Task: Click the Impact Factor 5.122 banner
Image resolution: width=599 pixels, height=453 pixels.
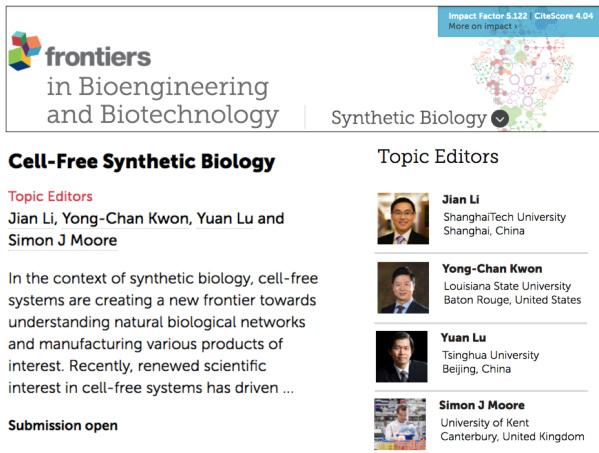Action: pyautogui.click(x=488, y=16)
